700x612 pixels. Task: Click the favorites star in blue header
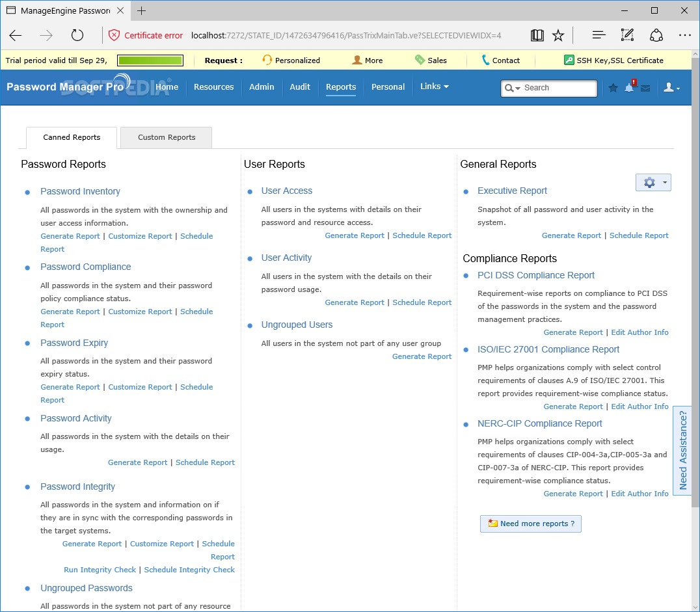[613, 88]
